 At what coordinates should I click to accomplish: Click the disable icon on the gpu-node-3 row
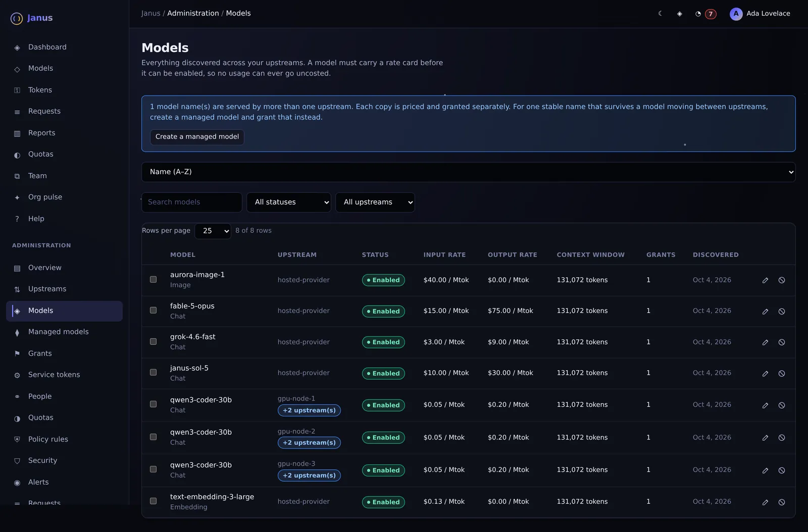782,470
